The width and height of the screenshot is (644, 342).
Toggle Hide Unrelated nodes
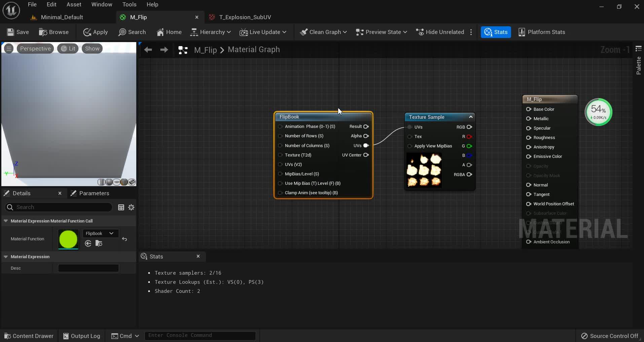click(440, 32)
